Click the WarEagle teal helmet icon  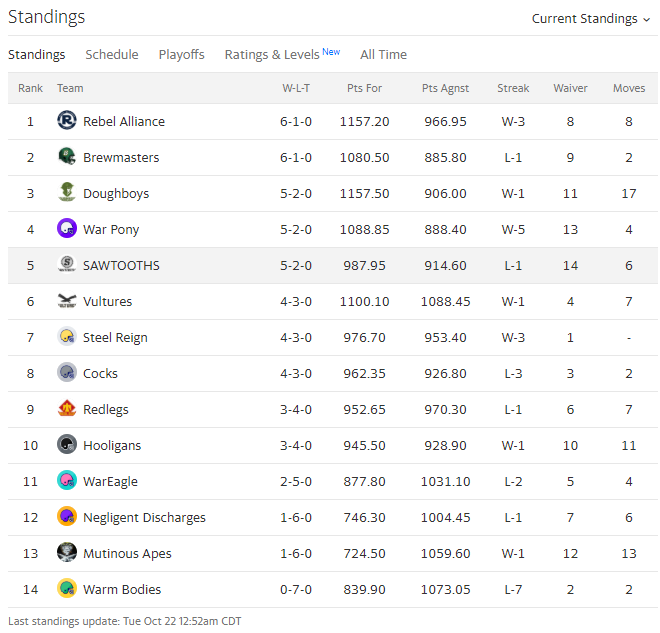pos(67,481)
